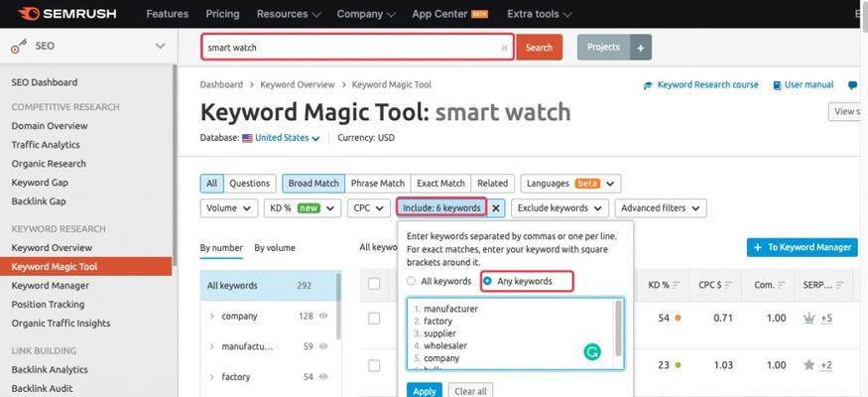Viewport: 868px width, 397px height.
Task: Toggle eye icon for manufacturer group
Action: pyautogui.click(x=323, y=346)
